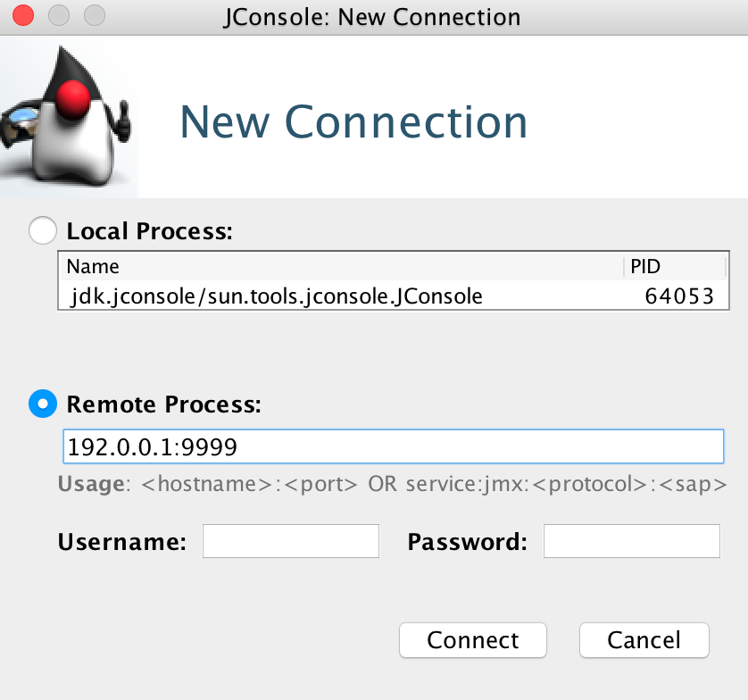This screenshot has height=700, width=748.
Task: Click the Username input field
Action: pos(290,540)
